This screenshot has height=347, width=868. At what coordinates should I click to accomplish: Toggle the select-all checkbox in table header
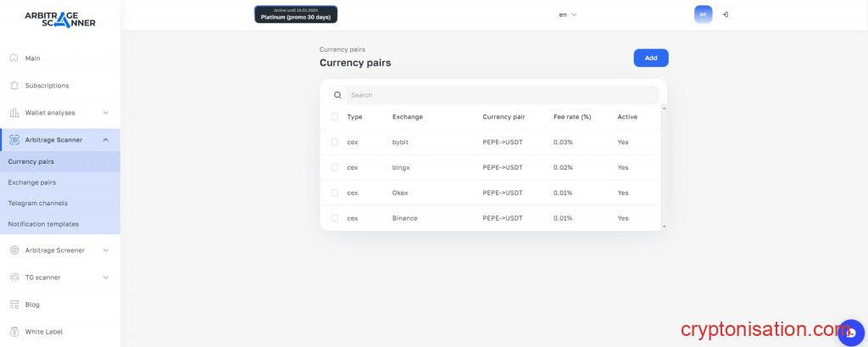coord(335,116)
